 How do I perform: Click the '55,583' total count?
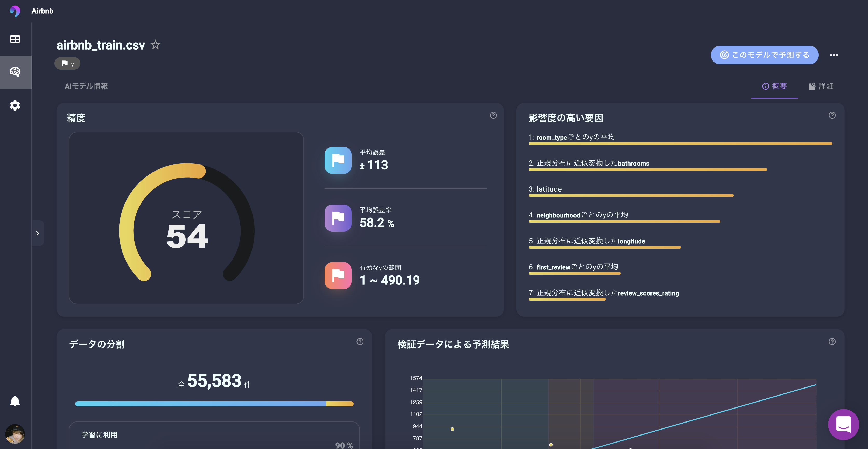[x=214, y=381]
